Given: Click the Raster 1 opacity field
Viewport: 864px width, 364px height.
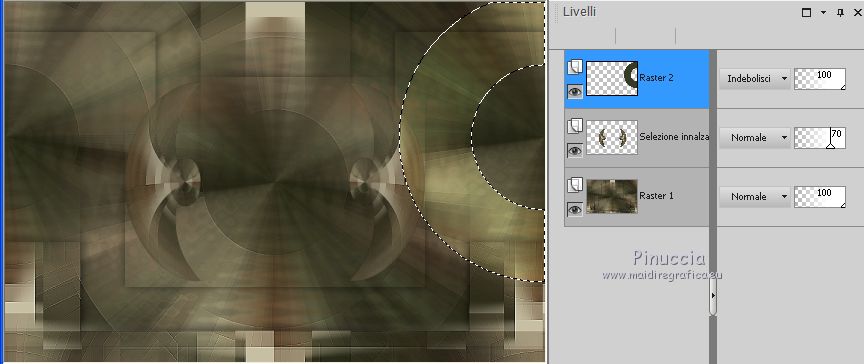Looking at the screenshot, I should click(820, 197).
